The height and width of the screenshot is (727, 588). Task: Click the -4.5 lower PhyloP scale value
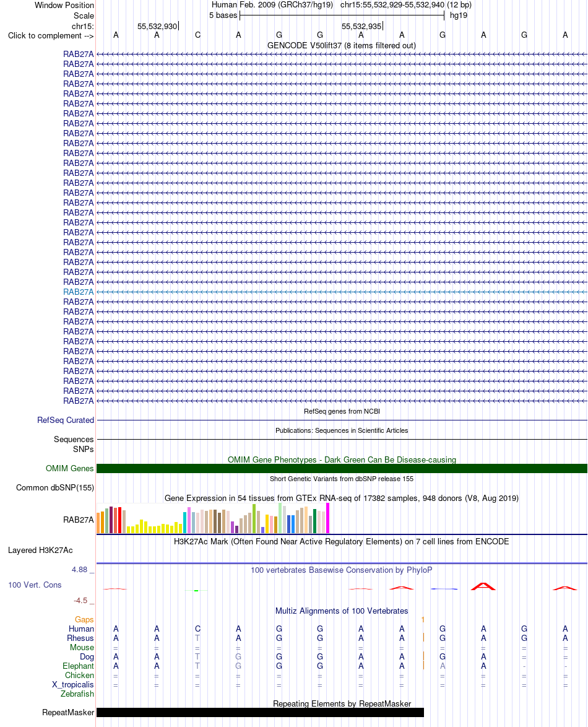[80, 601]
